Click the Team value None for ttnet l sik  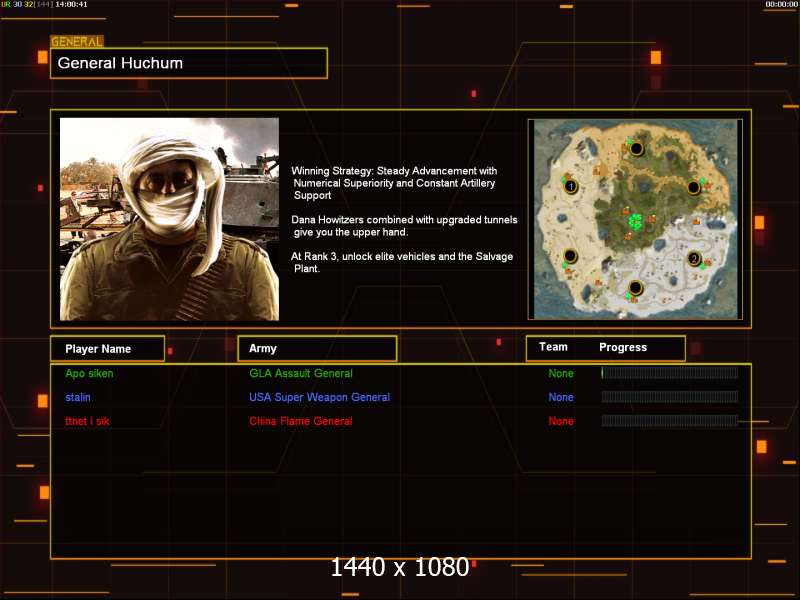(x=561, y=421)
